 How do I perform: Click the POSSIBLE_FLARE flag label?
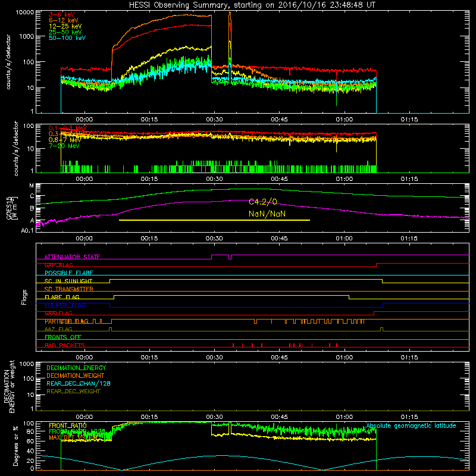[68, 273]
